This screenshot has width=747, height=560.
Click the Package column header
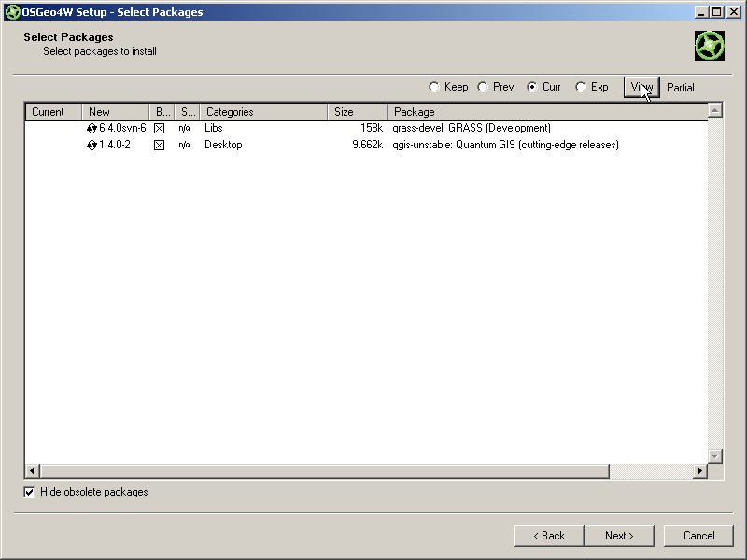point(548,112)
